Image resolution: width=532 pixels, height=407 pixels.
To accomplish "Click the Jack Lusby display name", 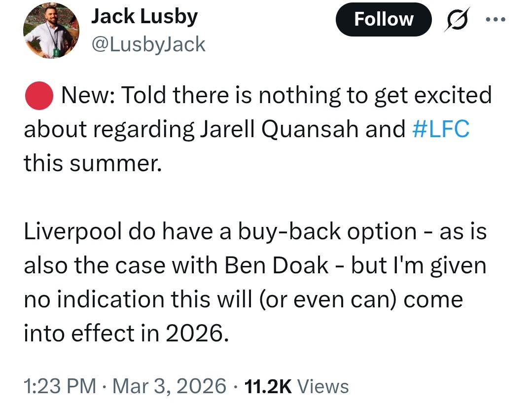I will (x=144, y=17).
